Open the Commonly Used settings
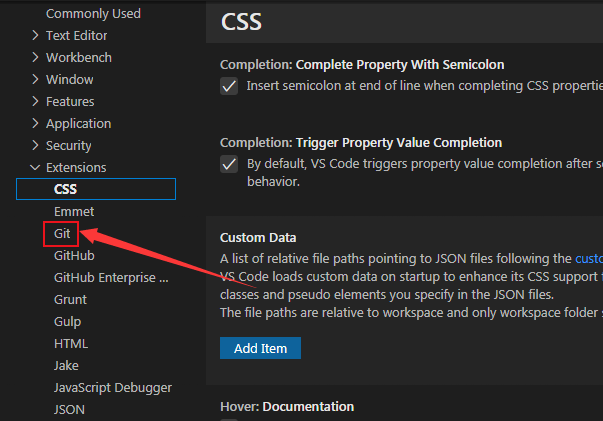Viewport: 603px width, 421px height. 93,14
